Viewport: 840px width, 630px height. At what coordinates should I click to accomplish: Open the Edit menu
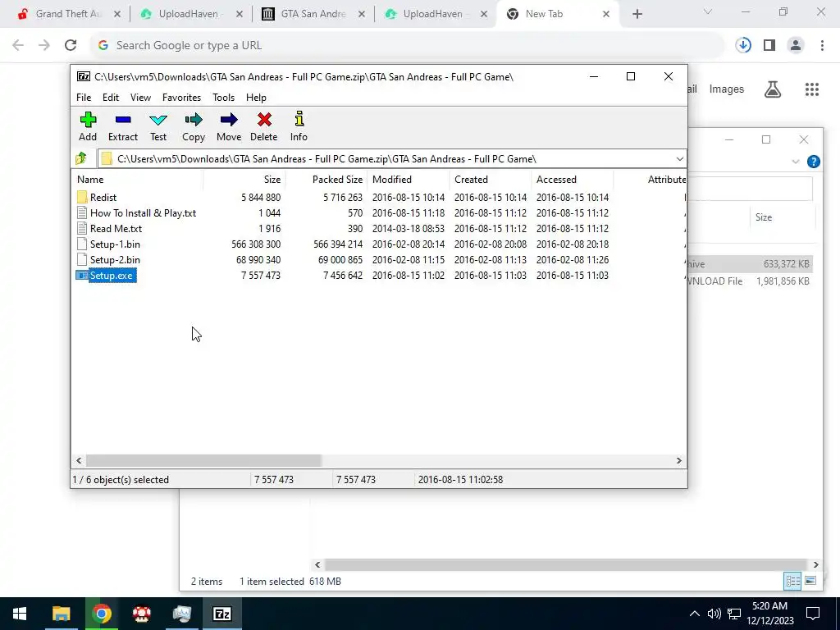[x=111, y=98]
